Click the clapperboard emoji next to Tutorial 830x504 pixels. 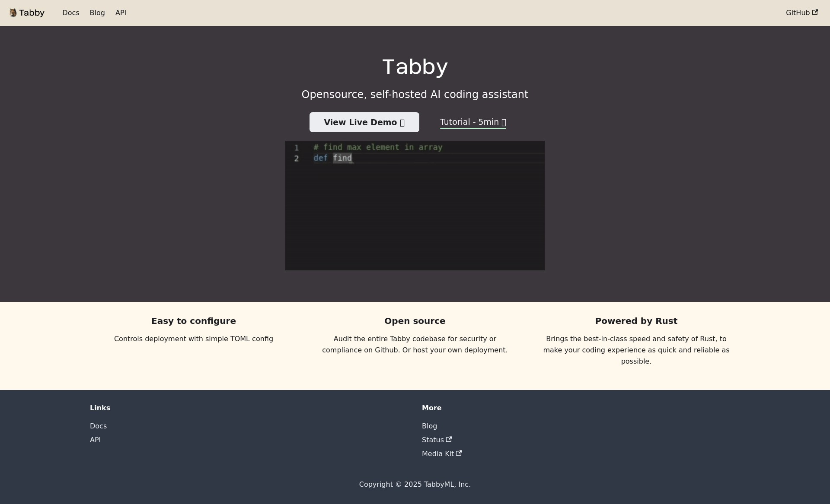coord(503,122)
